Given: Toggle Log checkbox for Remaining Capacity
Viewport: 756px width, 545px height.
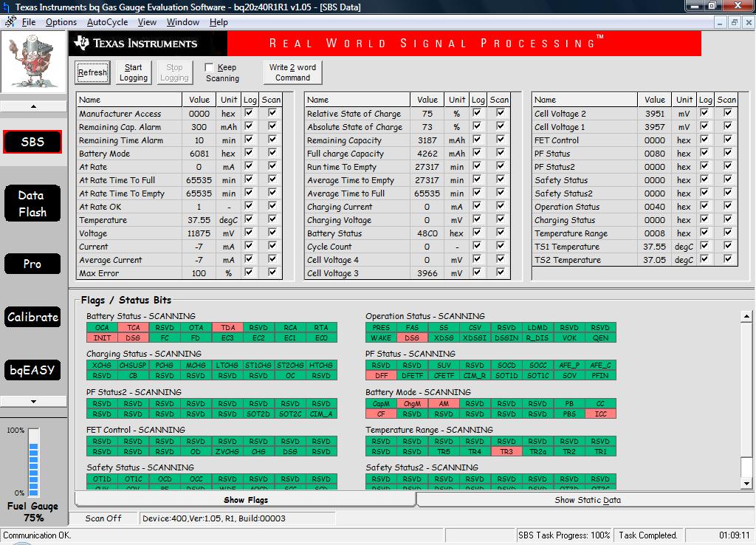Looking at the screenshot, I should (477, 140).
